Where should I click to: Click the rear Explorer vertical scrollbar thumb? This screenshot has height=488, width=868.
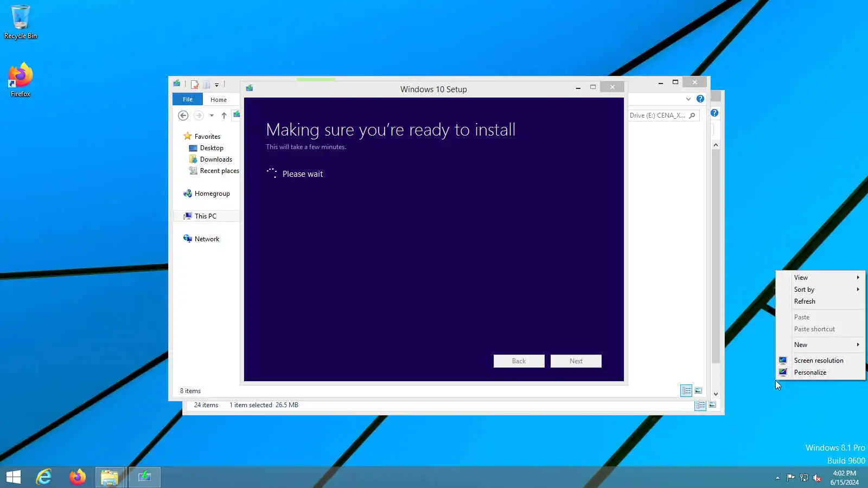[716, 256]
